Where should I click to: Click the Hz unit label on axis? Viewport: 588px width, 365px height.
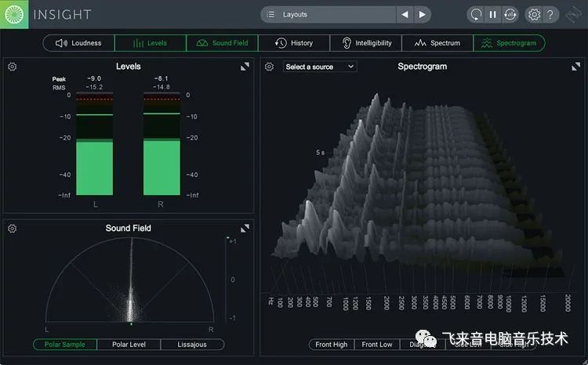[x=271, y=301]
